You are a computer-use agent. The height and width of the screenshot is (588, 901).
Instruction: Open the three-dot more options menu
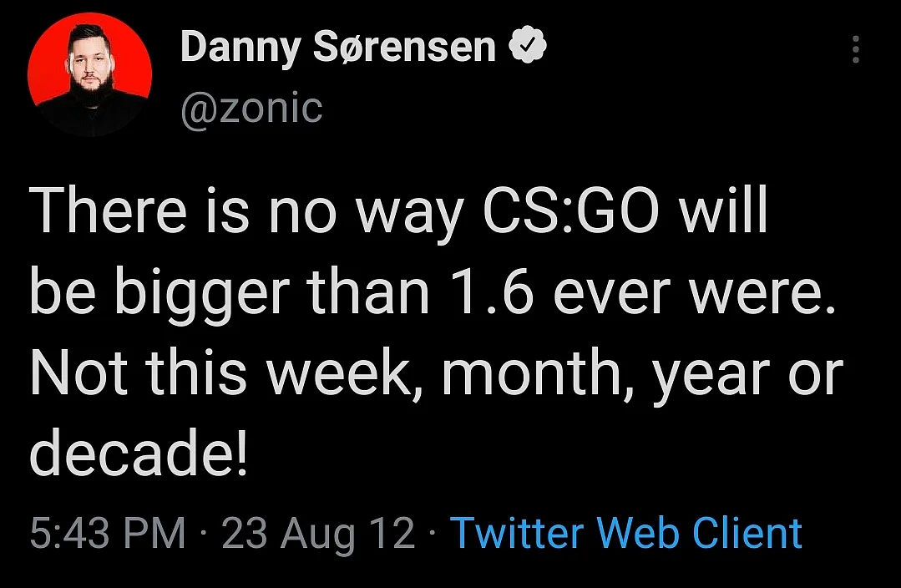pos(856,48)
